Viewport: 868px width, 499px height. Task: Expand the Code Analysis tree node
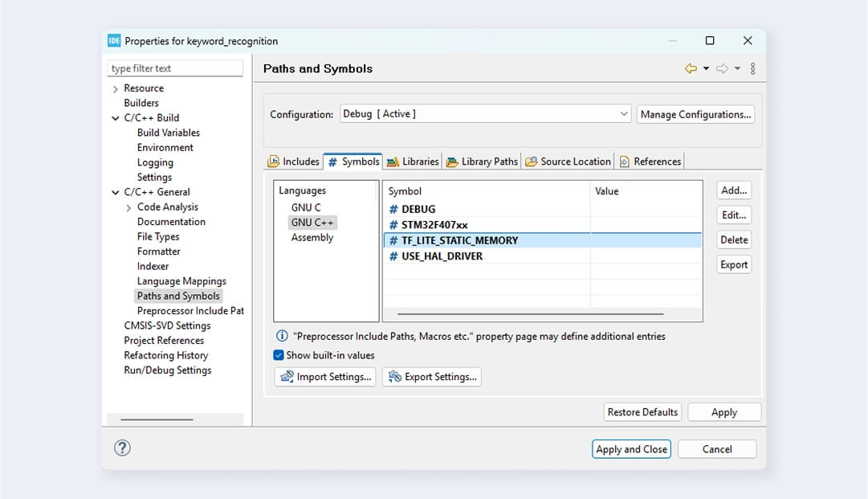(128, 208)
